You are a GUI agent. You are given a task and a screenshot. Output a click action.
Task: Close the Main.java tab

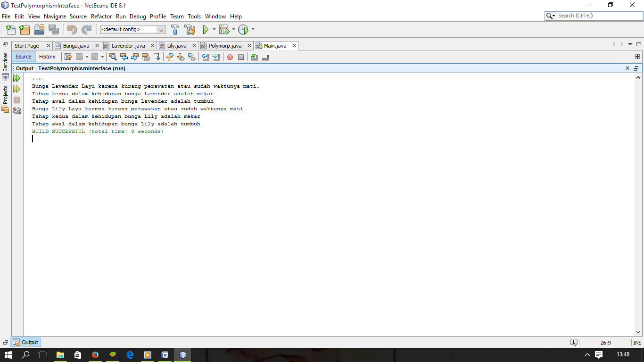point(294,46)
